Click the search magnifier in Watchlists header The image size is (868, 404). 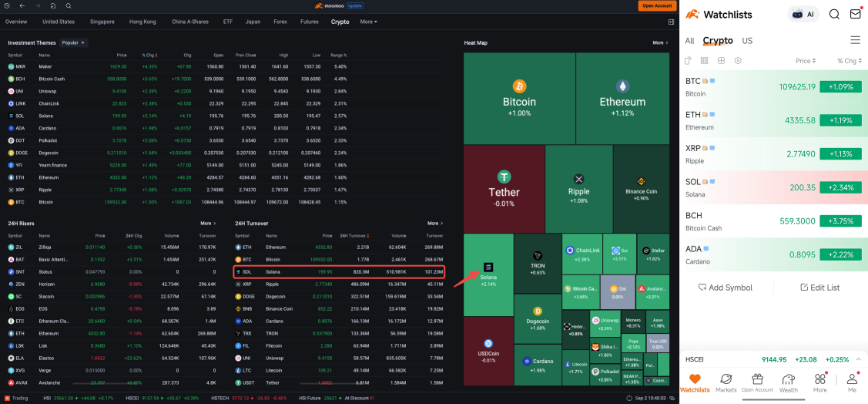click(834, 14)
